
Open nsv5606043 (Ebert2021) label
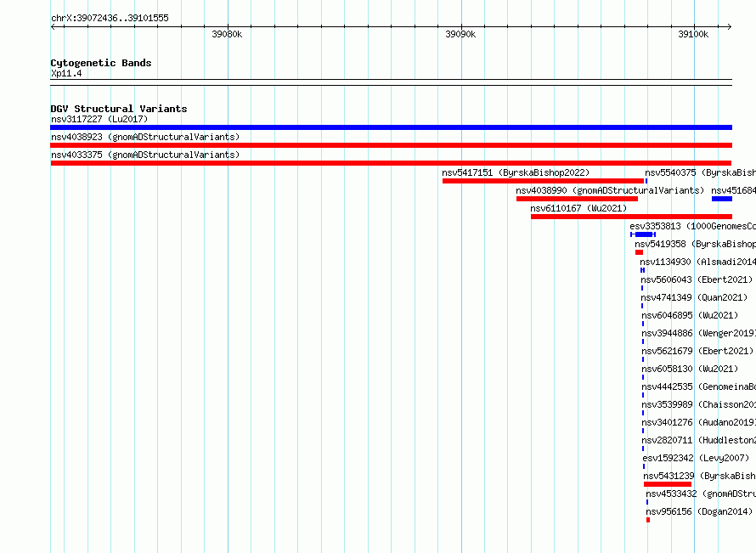[x=697, y=279]
